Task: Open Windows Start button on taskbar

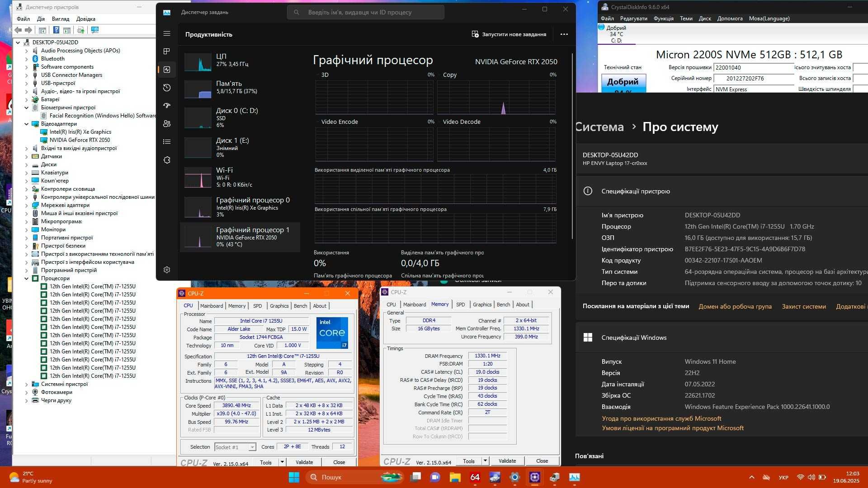Action: tap(294, 477)
